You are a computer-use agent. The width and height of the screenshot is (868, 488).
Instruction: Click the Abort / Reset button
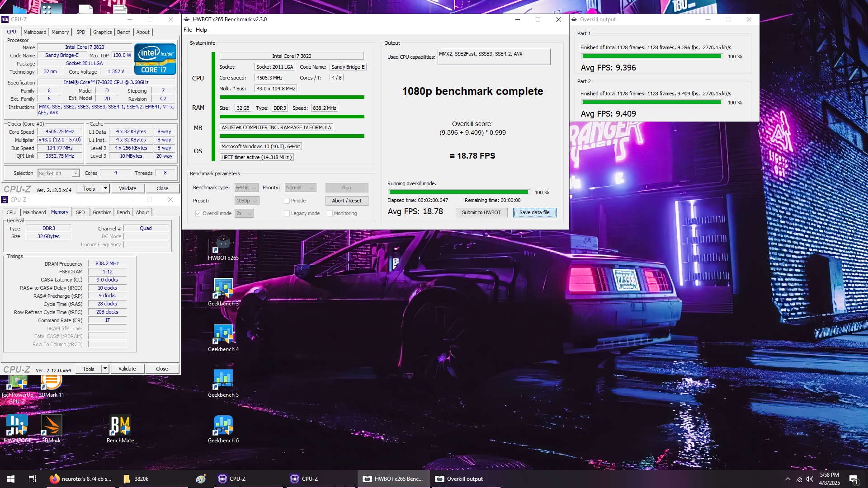[x=347, y=201]
